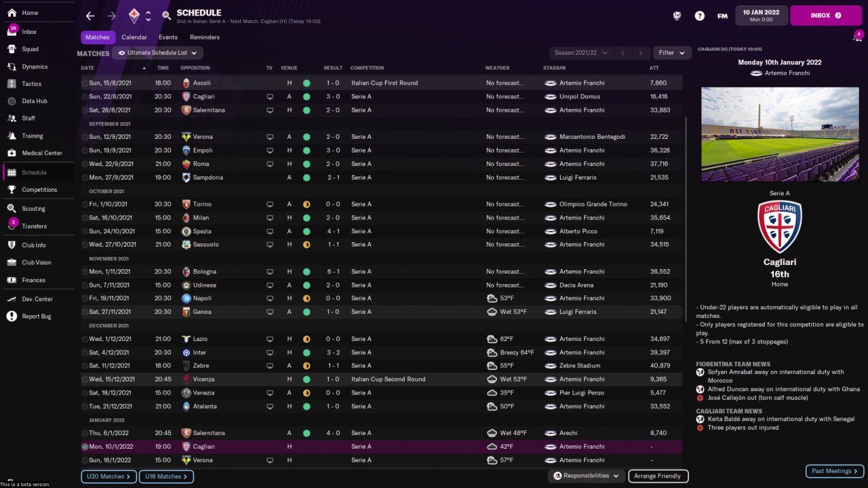Click the 'Olimpico Grande Torino' stadium name
Screen dimensions: 868x488
pos(593,205)
